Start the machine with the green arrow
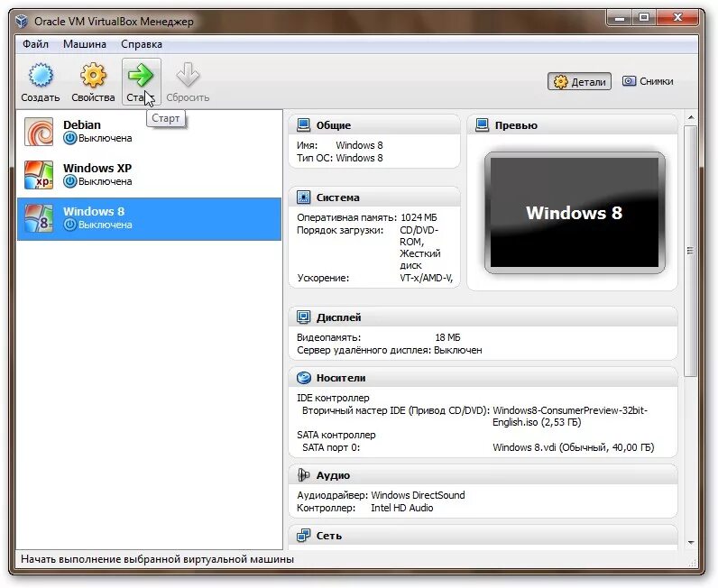 [141, 75]
